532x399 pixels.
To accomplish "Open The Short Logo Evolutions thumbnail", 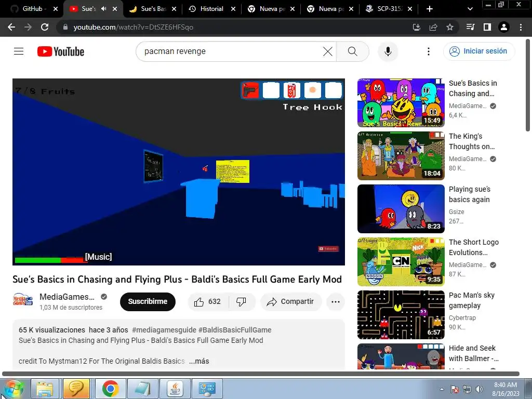I will click(401, 262).
